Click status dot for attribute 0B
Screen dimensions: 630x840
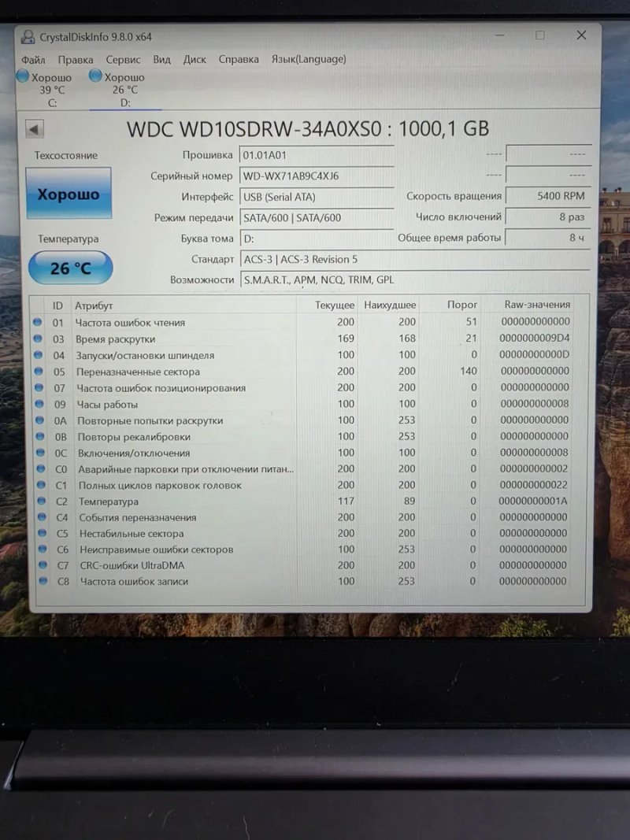40,436
